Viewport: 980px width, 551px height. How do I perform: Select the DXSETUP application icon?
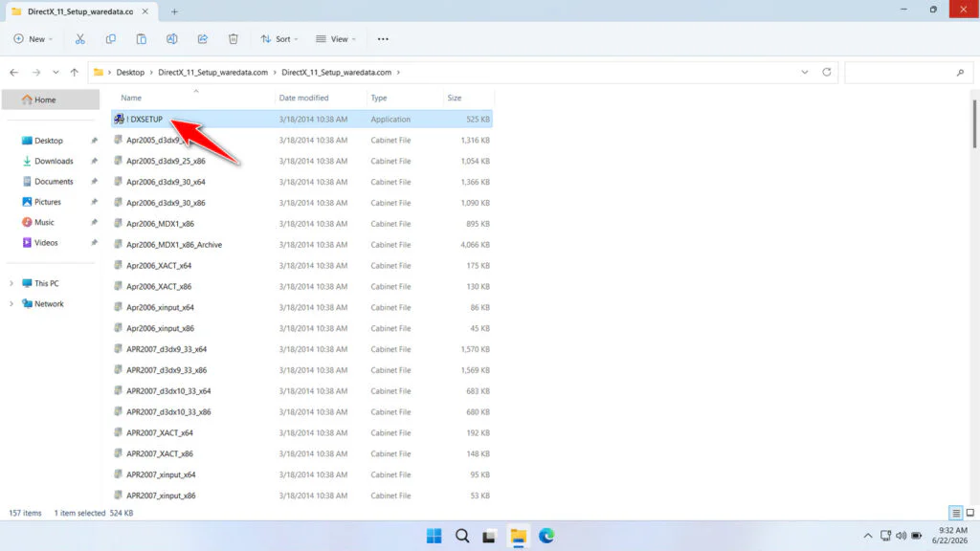click(x=119, y=119)
